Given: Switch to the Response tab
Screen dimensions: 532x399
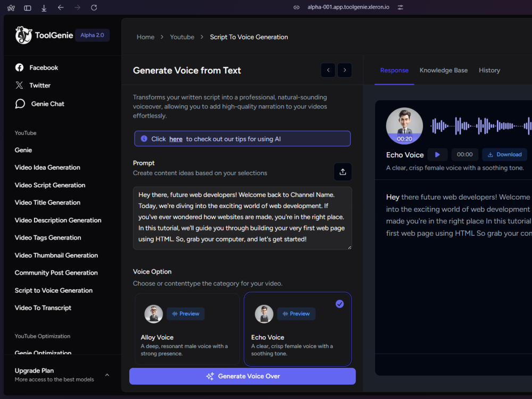Looking at the screenshot, I should coord(394,70).
